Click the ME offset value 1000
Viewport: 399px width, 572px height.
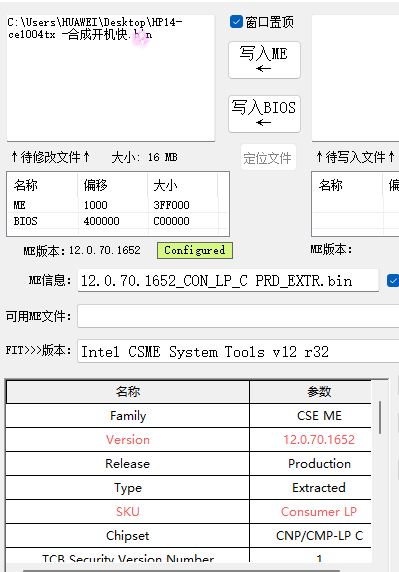click(96, 205)
